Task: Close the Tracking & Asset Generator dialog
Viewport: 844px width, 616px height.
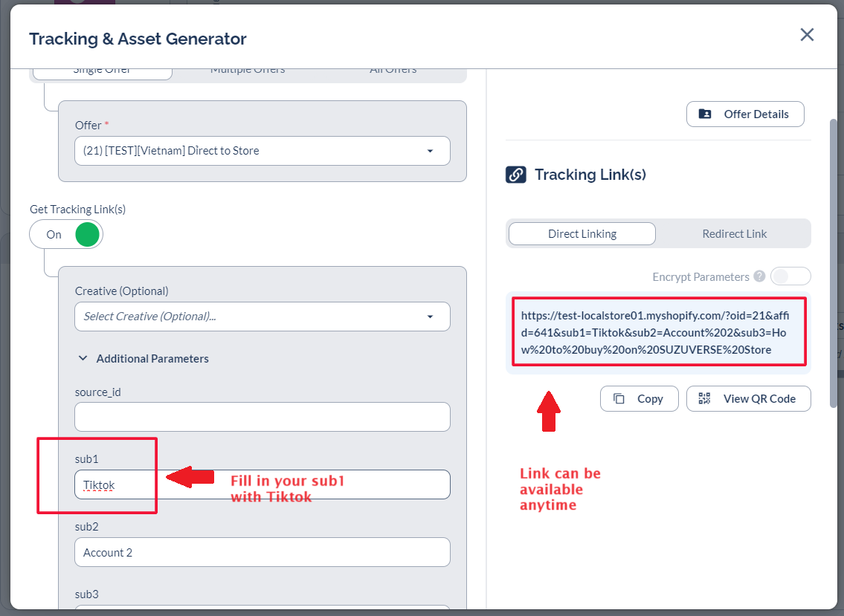Action: 807,35
